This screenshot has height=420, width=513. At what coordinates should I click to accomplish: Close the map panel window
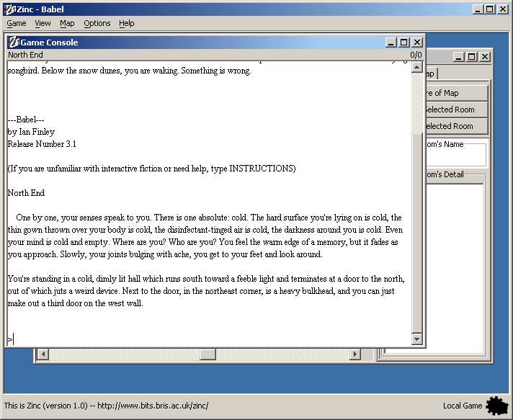coord(484,57)
